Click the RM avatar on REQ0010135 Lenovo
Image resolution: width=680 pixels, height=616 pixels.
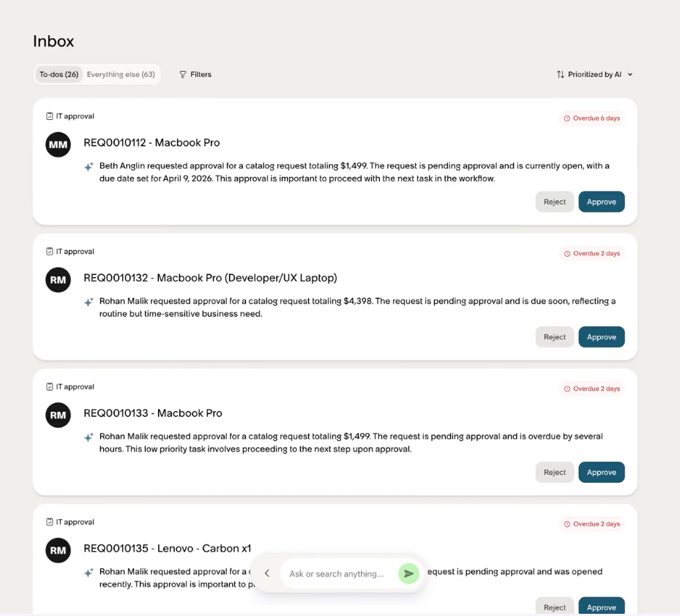[x=58, y=550]
